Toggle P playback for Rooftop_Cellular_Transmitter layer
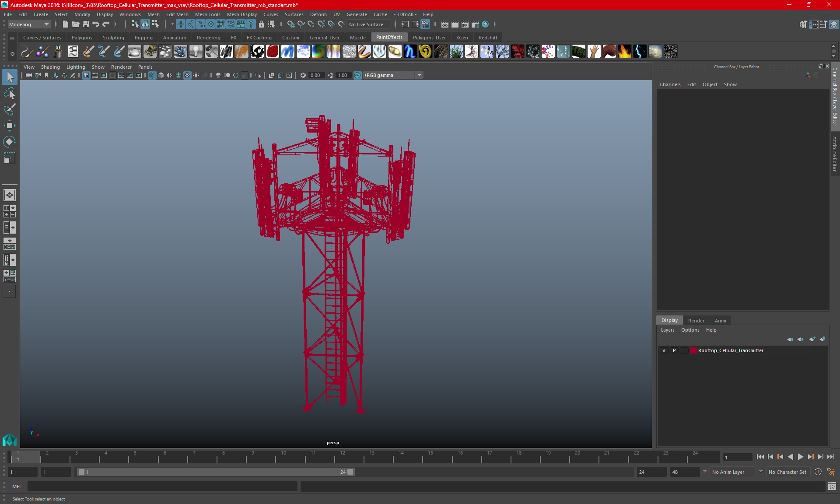Image resolution: width=840 pixels, height=504 pixels. click(675, 350)
